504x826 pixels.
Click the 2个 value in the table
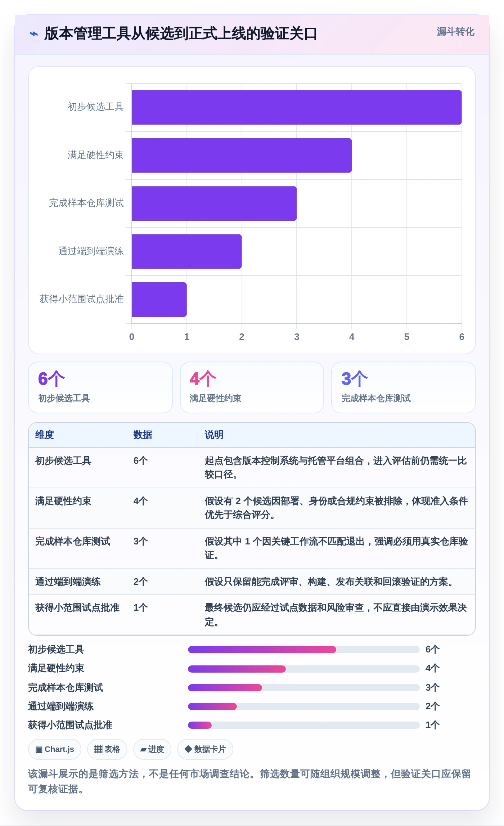click(141, 582)
